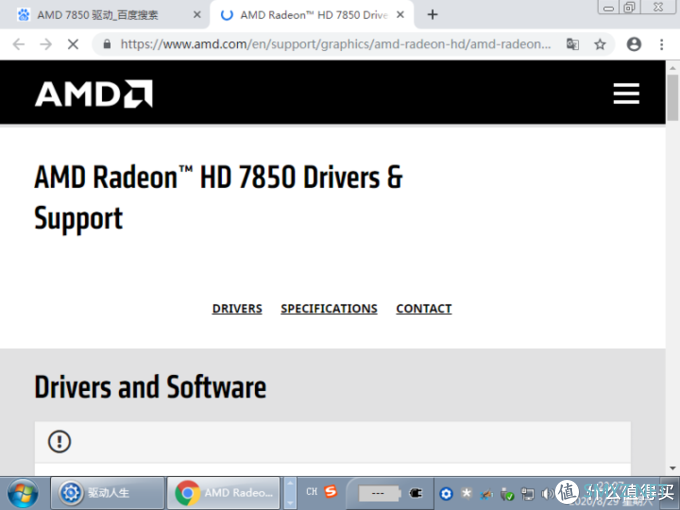680x510 pixels.
Task: Click the network connection tray icon
Action: (x=527, y=494)
